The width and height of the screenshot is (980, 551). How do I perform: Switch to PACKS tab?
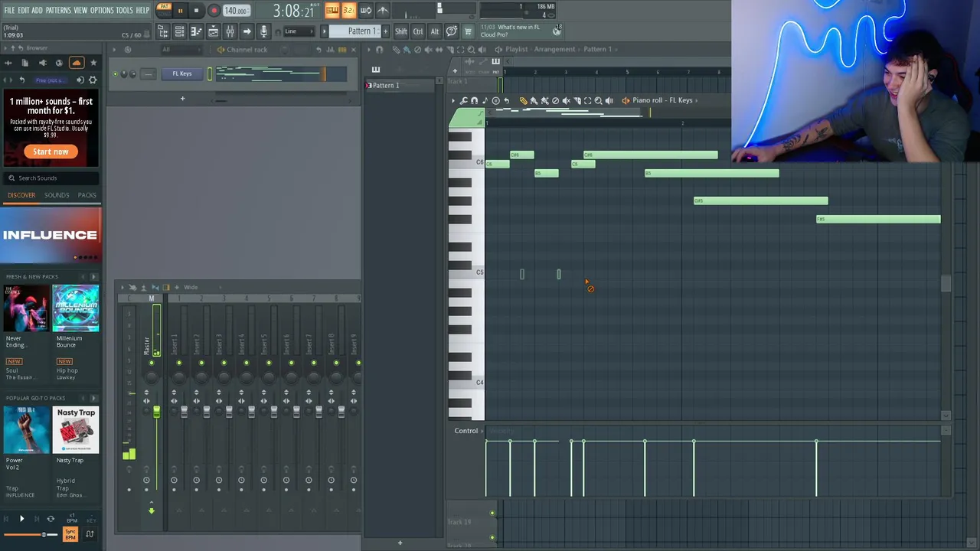pos(87,195)
